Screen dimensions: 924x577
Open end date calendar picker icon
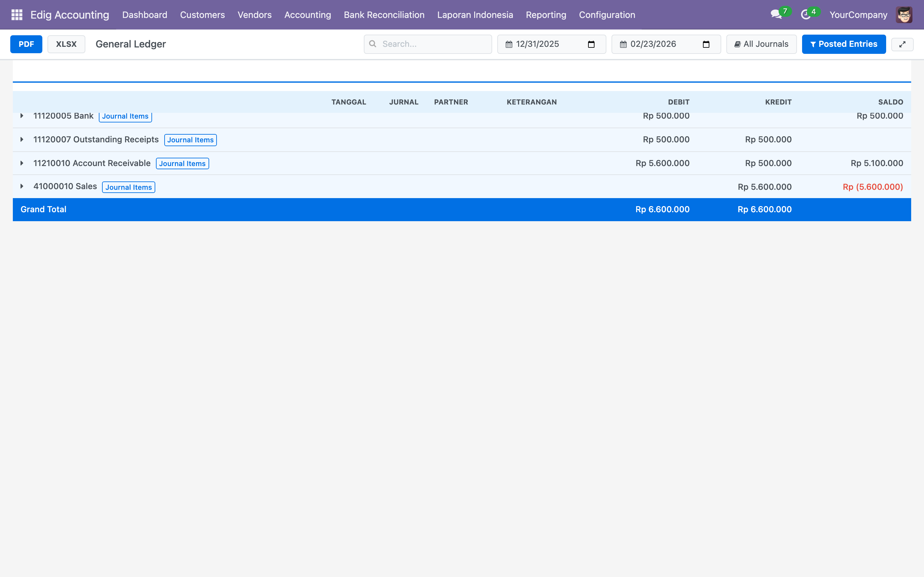706,44
